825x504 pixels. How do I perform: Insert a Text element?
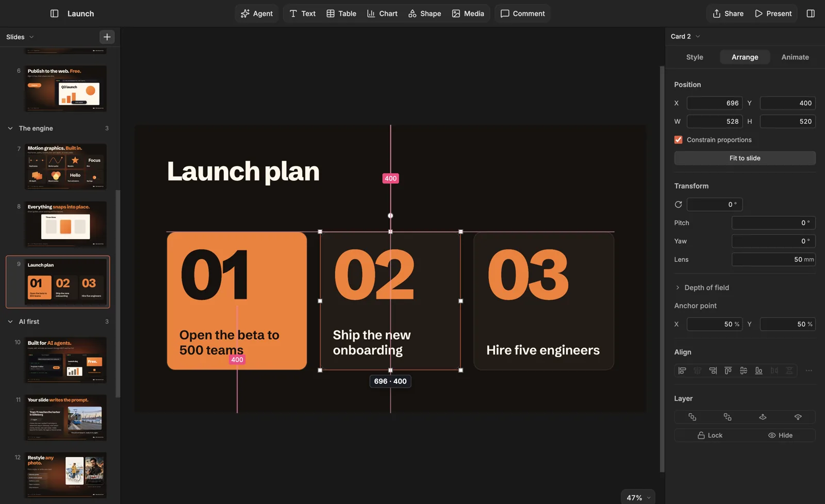pos(302,13)
